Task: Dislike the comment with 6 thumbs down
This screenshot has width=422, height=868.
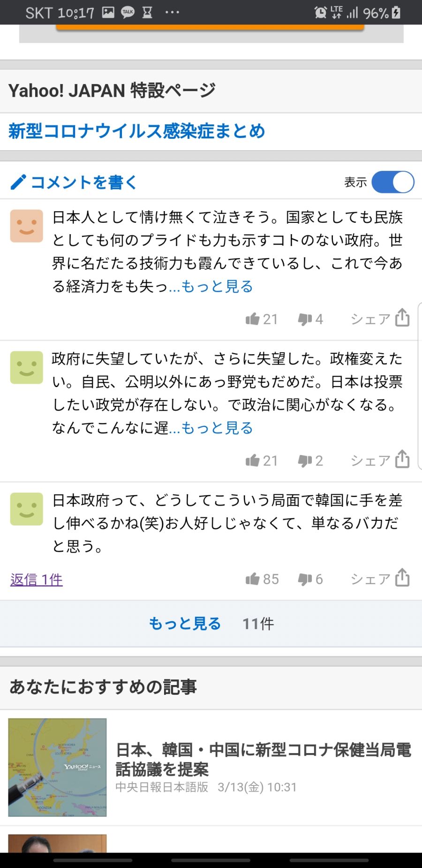Action: pos(305,579)
